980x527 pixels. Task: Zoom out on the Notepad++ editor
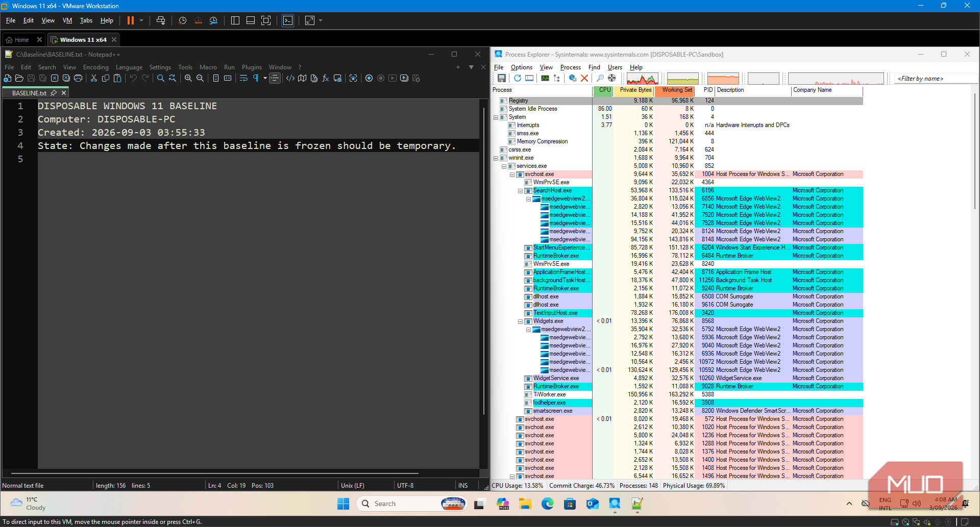tap(200, 78)
